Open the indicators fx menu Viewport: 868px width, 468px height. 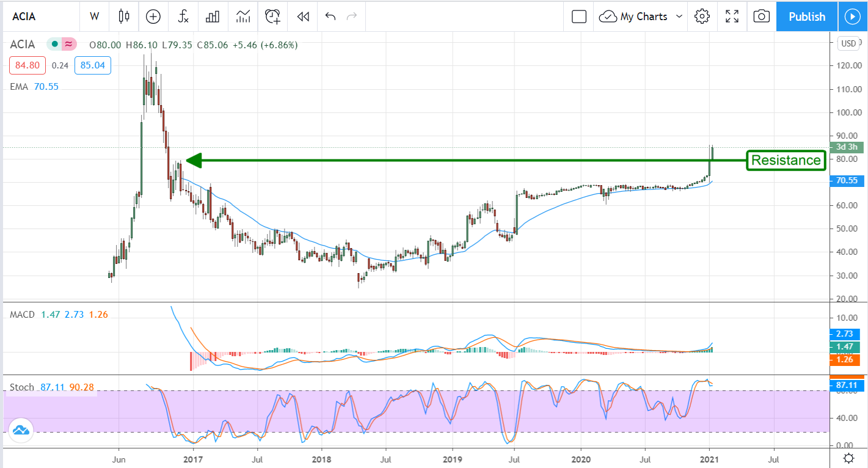(x=183, y=16)
